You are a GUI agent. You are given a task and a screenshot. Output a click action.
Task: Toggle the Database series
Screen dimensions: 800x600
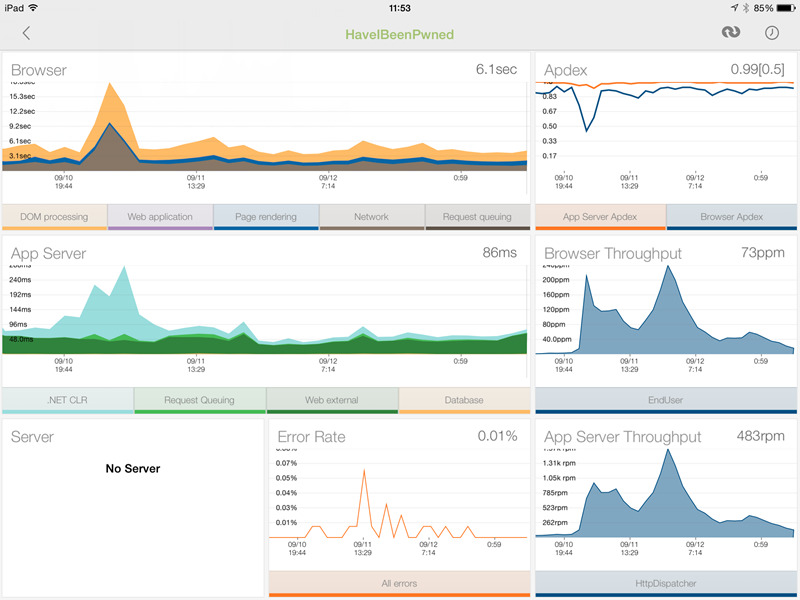(464, 399)
